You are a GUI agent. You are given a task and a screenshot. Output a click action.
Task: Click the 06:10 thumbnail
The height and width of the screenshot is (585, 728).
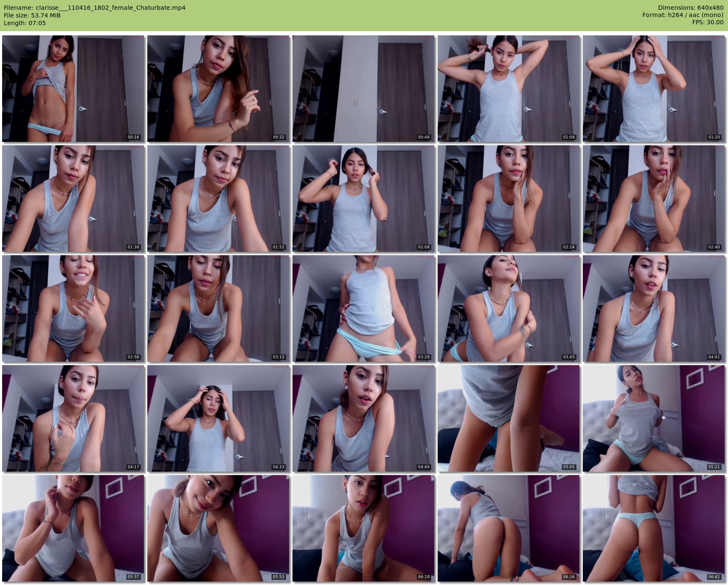click(x=364, y=528)
